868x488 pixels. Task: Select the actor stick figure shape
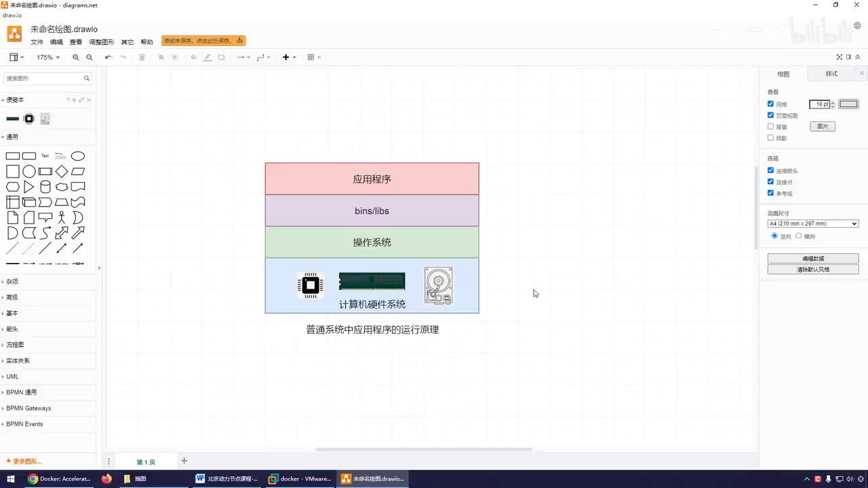(62, 218)
